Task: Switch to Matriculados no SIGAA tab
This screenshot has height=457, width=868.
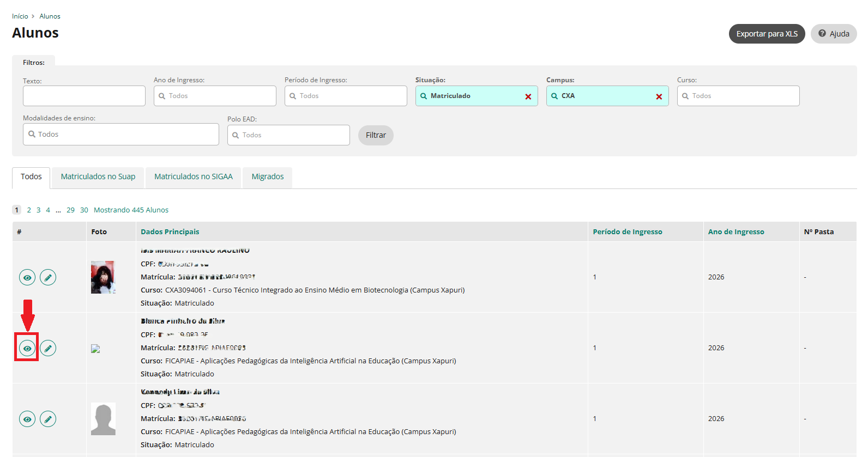Action: coord(193,178)
